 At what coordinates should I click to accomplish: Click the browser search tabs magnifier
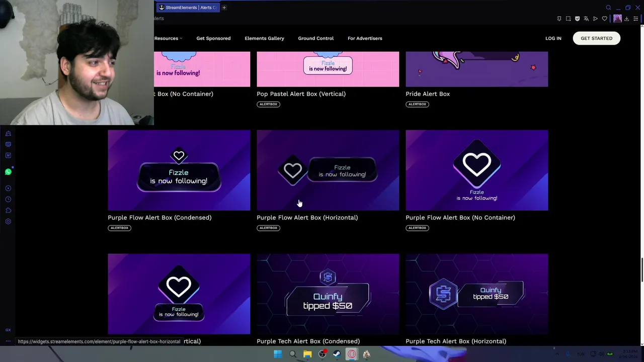pyautogui.click(x=608, y=8)
